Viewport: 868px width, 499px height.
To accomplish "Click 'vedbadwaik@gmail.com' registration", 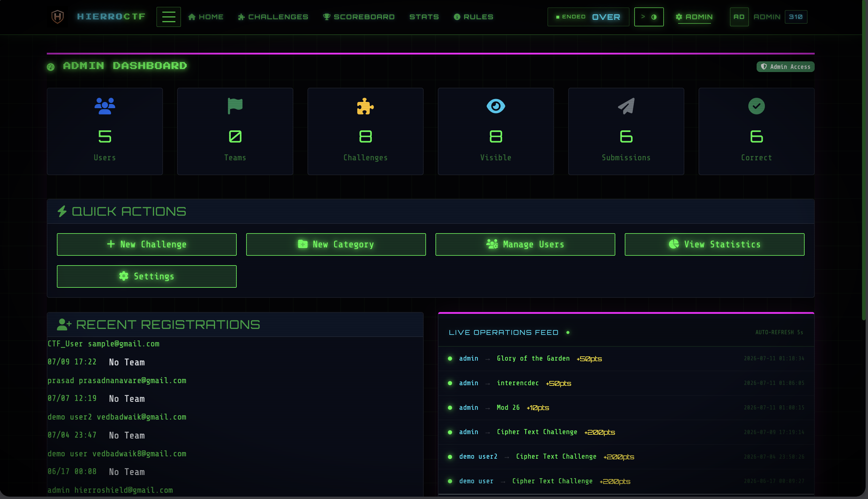I will pyautogui.click(x=142, y=417).
